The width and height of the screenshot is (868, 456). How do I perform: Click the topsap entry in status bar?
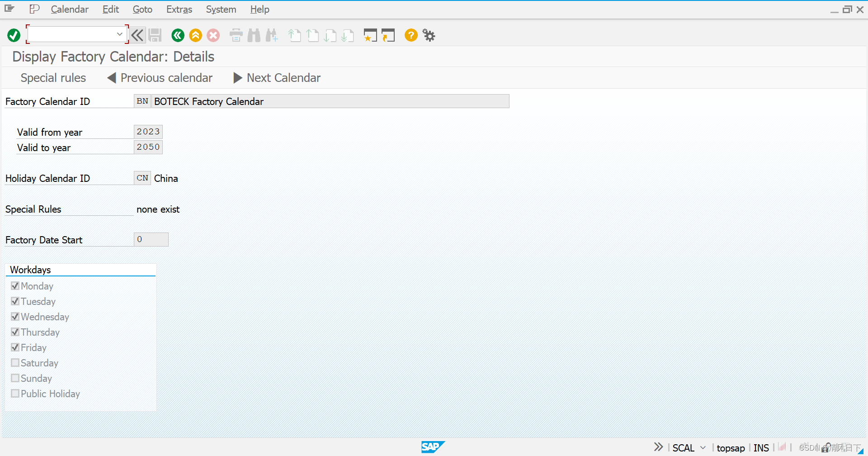(731, 448)
